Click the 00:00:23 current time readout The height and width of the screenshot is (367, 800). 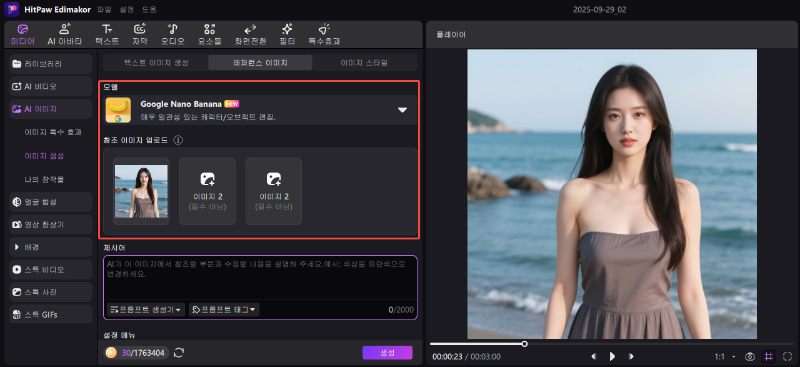coord(447,356)
